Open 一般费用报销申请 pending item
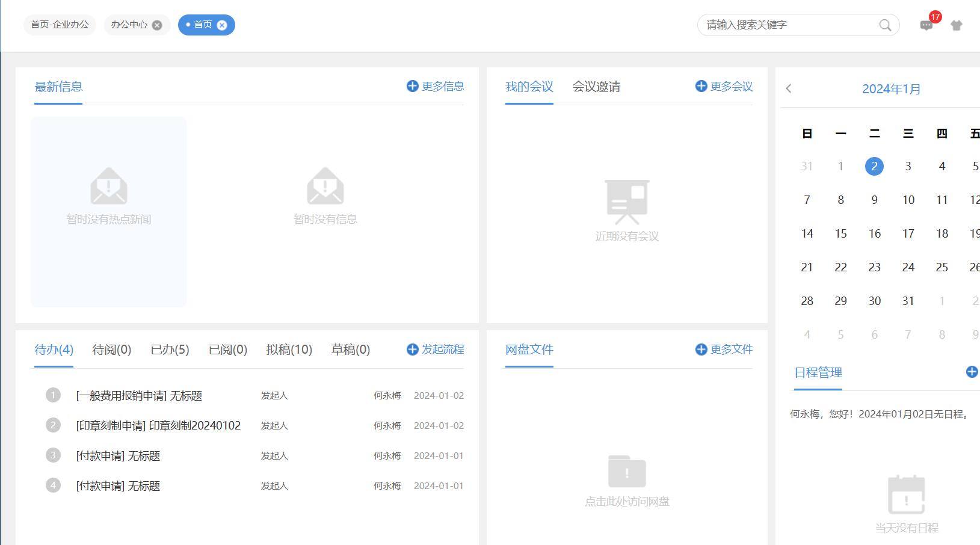Screen dimensions: 980x545 coord(139,396)
